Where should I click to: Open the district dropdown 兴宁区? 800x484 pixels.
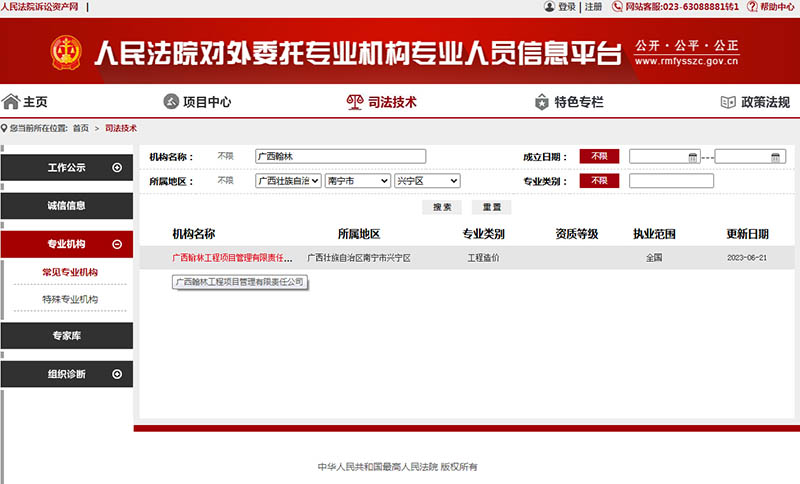427,181
